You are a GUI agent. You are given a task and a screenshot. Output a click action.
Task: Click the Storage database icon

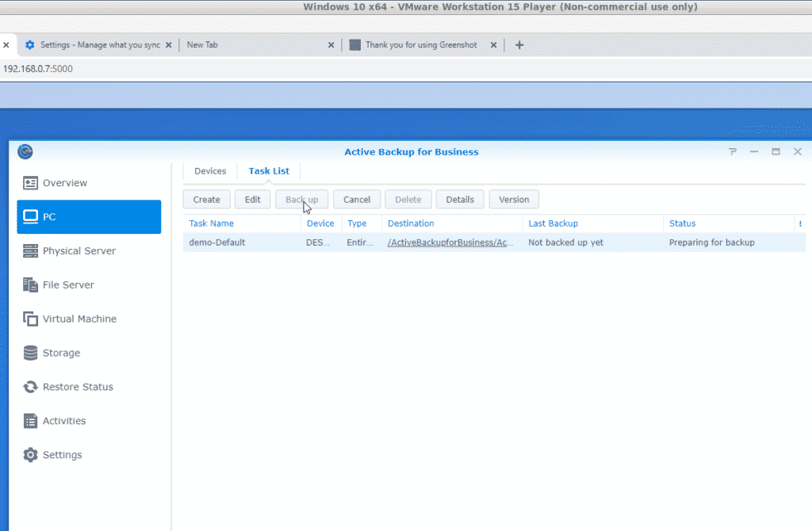pyautogui.click(x=31, y=353)
